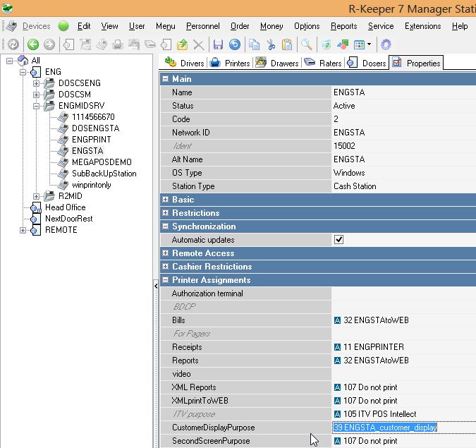Click the delete X toolbar icon
The width and height of the screenshot is (476, 448).
(199, 44)
